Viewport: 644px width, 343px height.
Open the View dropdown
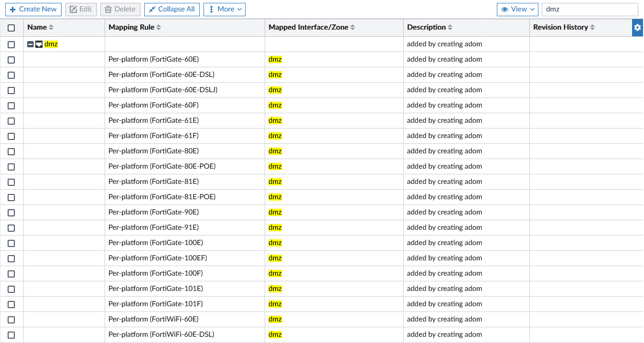(517, 9)
